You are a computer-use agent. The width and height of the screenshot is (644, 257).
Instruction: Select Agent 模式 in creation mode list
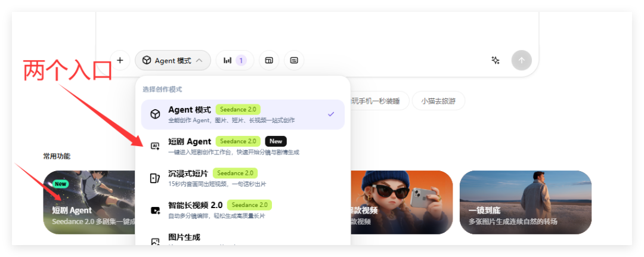tap(243, 114)
